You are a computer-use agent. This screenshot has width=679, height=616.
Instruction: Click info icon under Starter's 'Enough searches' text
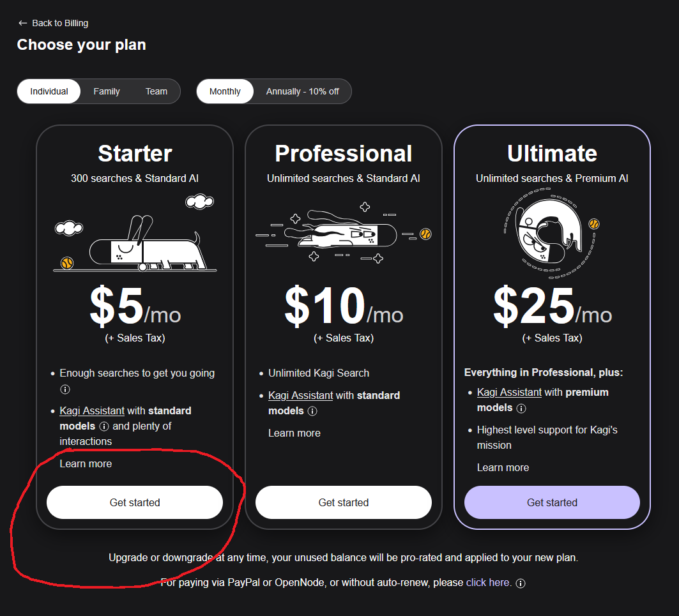(65, 389)
